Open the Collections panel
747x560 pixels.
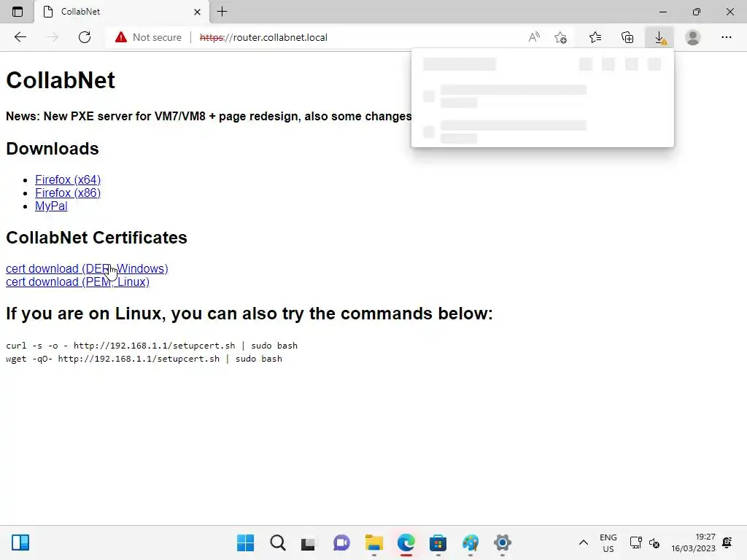[627, 37]
